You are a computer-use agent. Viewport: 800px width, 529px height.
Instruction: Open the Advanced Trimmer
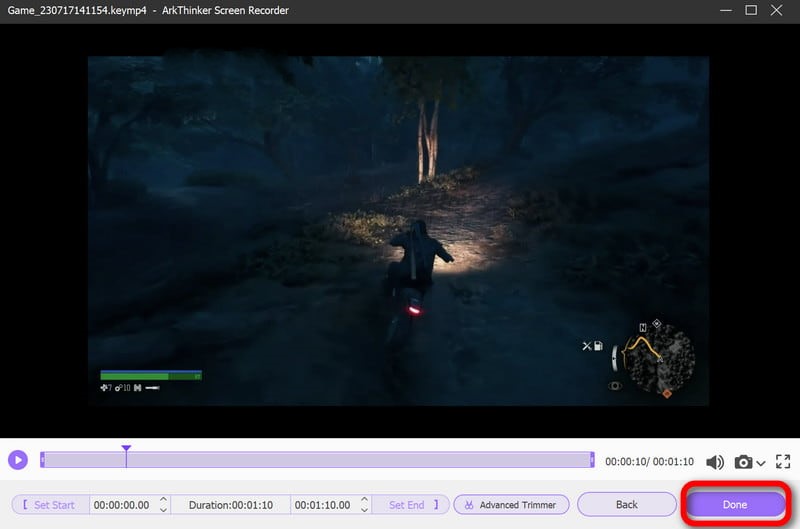[x=511, y=505]
